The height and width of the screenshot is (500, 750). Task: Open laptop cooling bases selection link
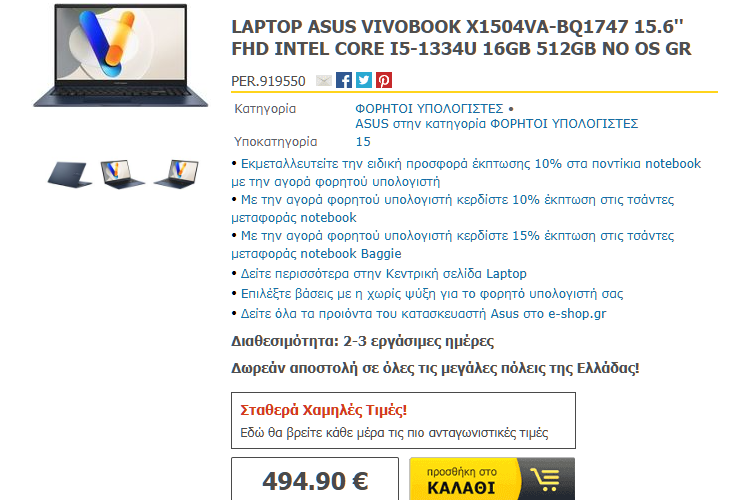point(432,294)
